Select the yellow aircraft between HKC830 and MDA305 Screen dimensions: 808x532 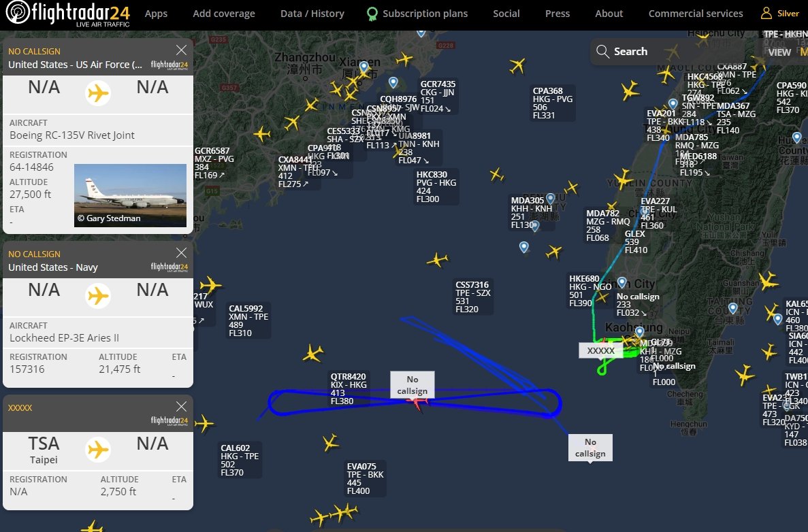[496, 175]
